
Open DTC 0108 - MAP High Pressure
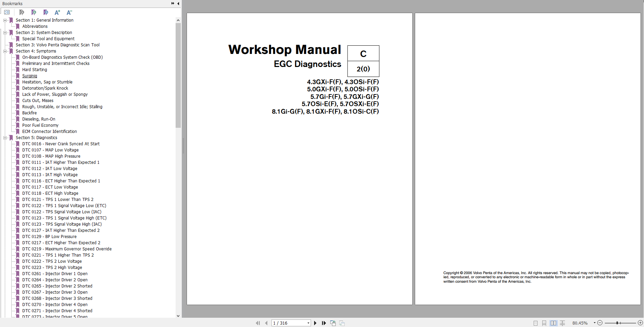pos(51,156)
